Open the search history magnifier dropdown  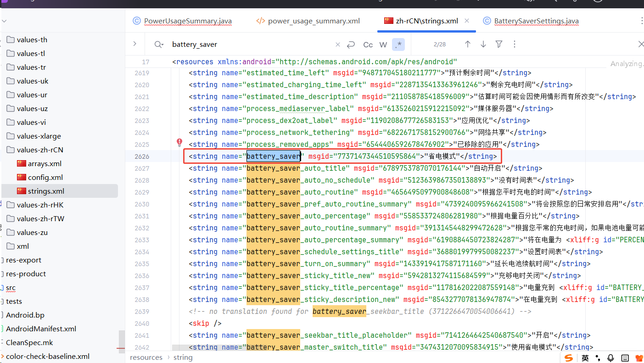point(159,45)
